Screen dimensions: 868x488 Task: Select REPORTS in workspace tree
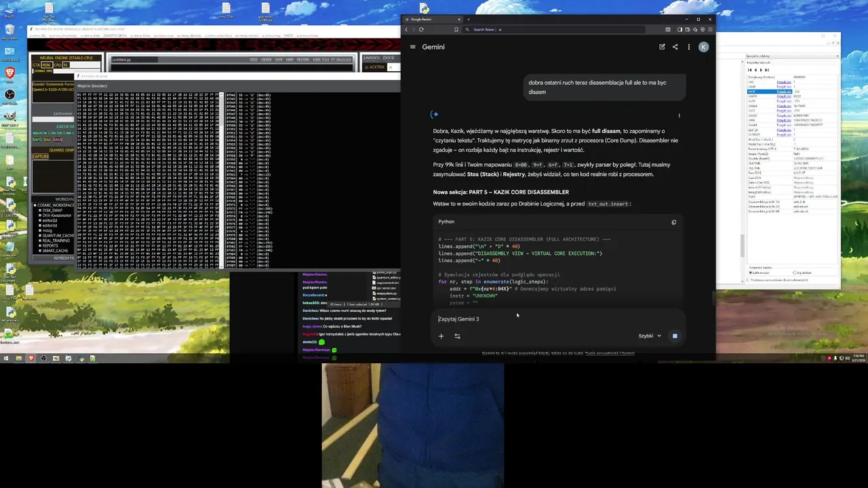pyautogui.click(x=50, y=245)
